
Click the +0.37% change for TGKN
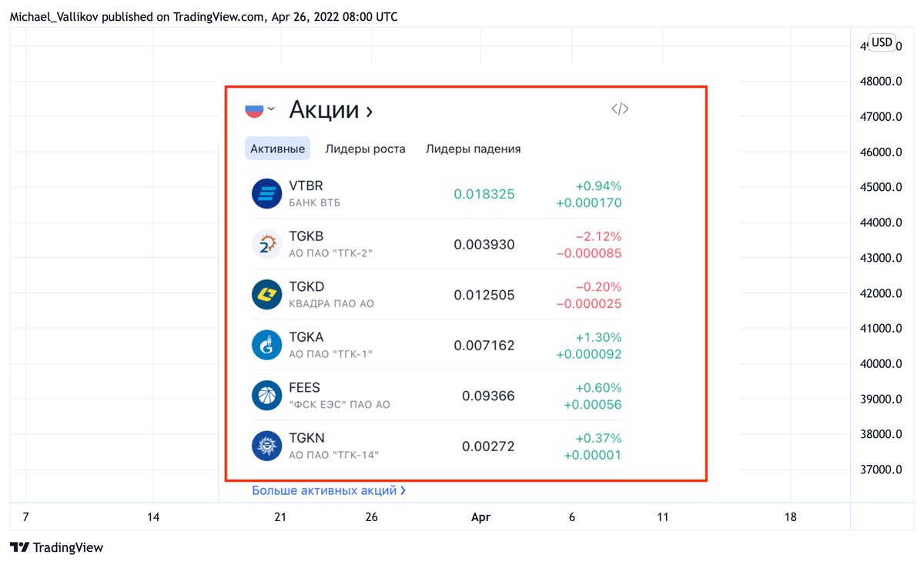click(598, 438)
